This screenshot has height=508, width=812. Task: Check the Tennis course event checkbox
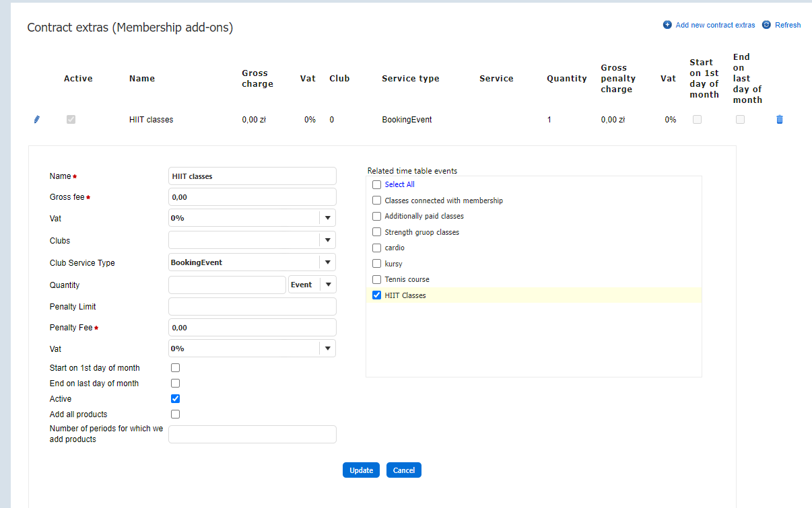point(377,279)
